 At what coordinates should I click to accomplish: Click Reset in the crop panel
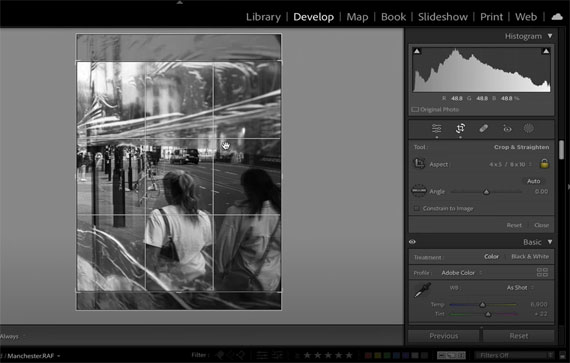point(514,225)
